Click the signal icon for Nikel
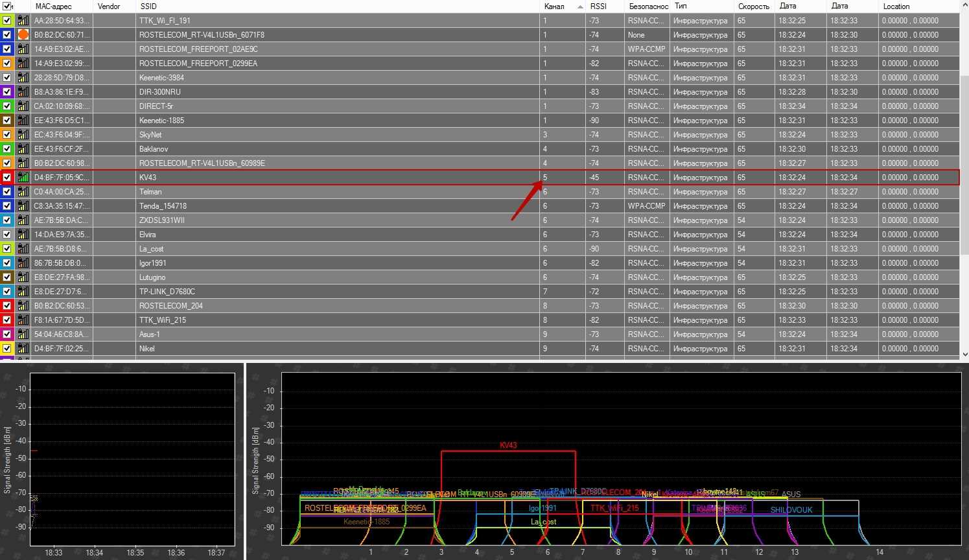Viewport: 969px width, 560px height. pyautogui.click(x=23, y=349)
